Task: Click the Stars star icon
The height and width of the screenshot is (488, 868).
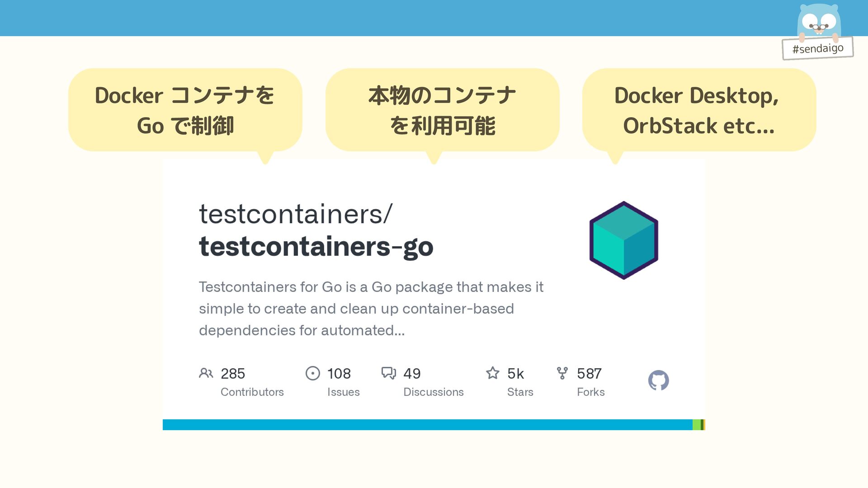Action: (x=492, y=373)
